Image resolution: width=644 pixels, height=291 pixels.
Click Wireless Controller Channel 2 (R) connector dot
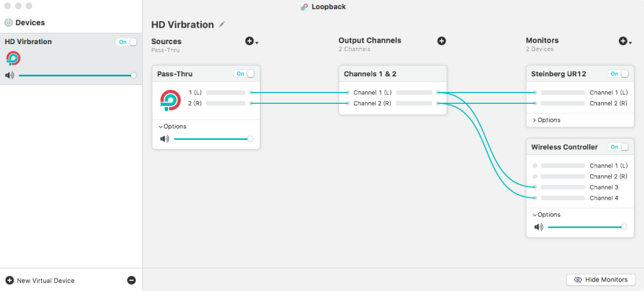(535, 176)
